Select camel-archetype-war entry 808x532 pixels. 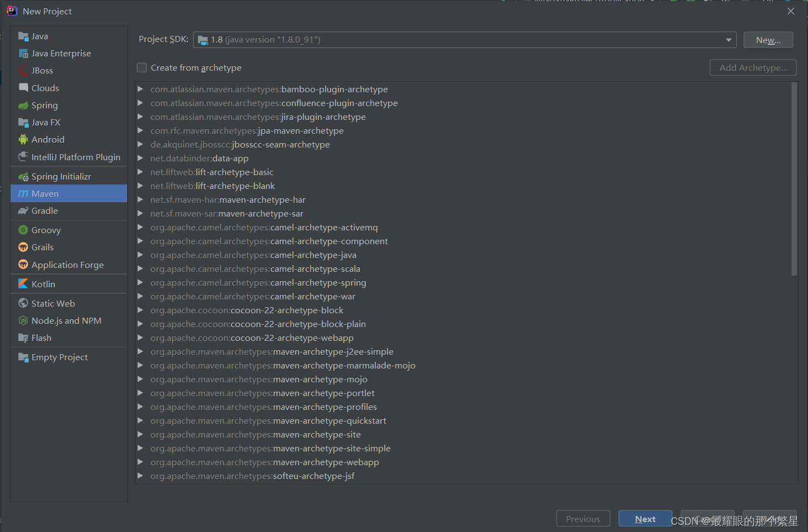coord(253,296)
